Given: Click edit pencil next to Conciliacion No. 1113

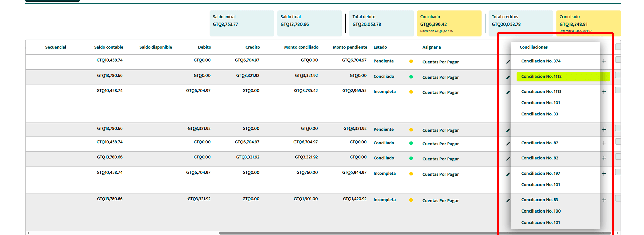Looking at the screenshot, I should coord(508,92).
